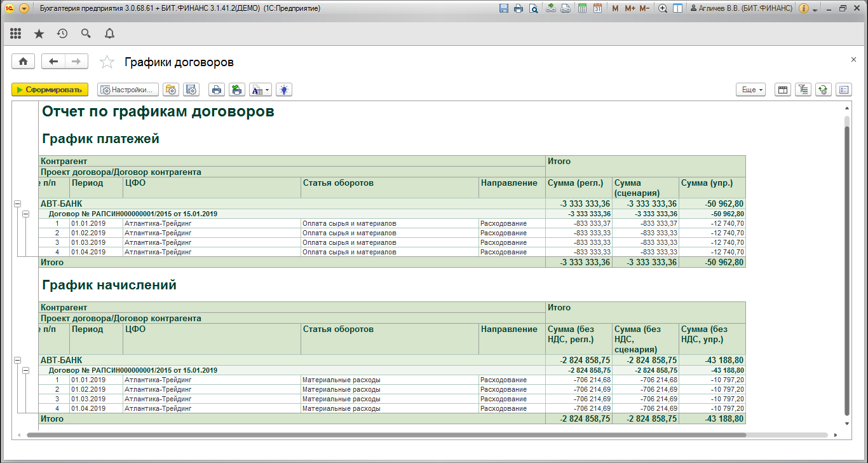868x463 pixels.
Task: Click the Сформировать button
Action: pyautogui.click(x=50, y=90)
